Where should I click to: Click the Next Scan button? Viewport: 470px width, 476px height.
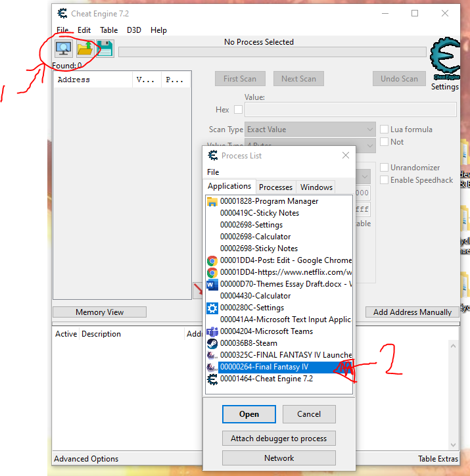click(x=298, y=79)
